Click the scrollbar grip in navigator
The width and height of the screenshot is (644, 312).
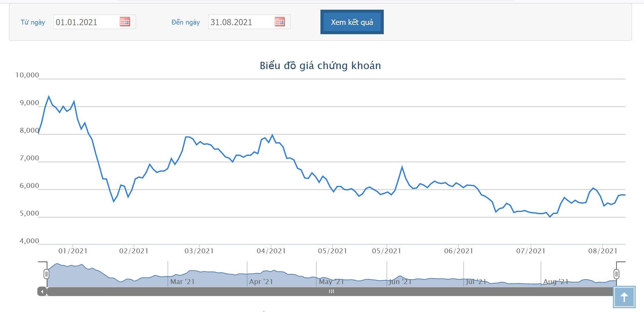(331, 292)
